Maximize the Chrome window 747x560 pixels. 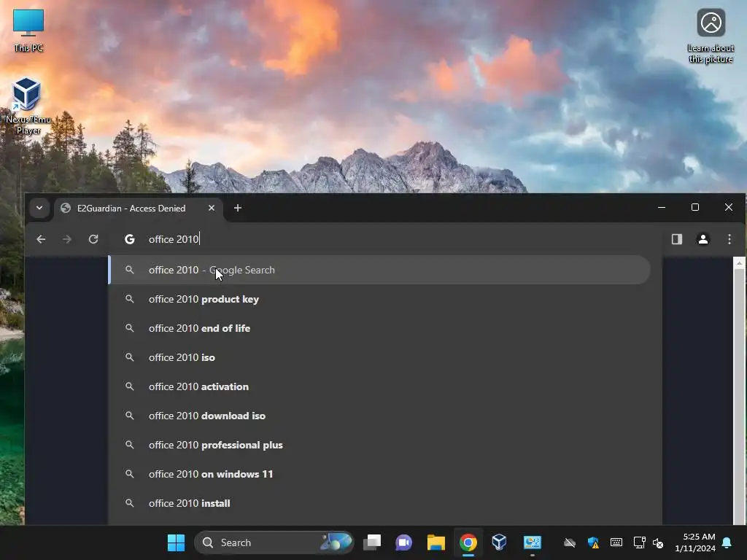(x=695, y=207)
